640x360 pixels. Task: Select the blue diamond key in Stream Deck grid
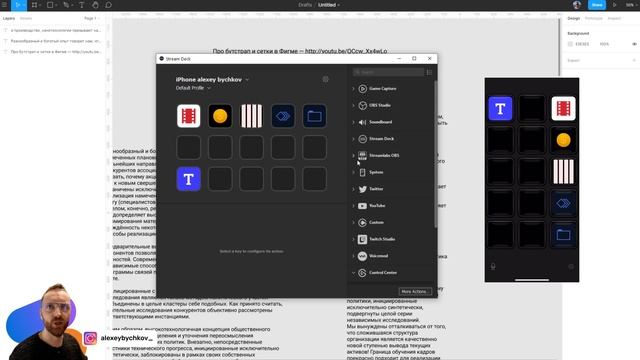(283, 116)
